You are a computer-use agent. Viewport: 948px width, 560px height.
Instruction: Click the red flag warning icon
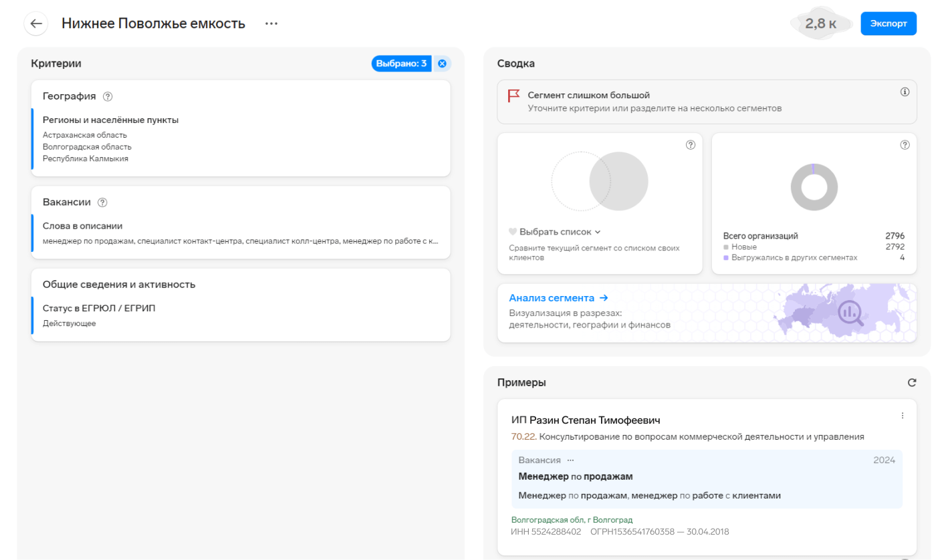(x=513, y=96)
